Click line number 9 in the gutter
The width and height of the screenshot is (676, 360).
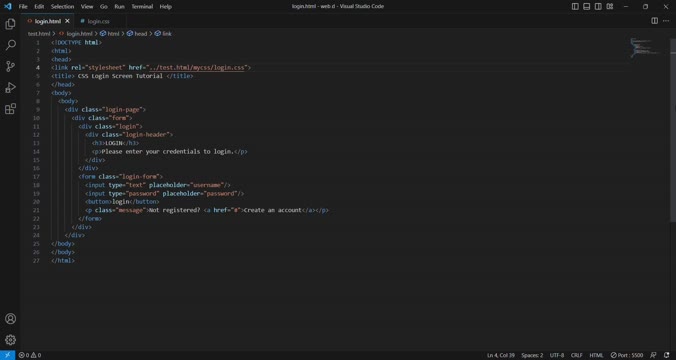click(38, 110)
